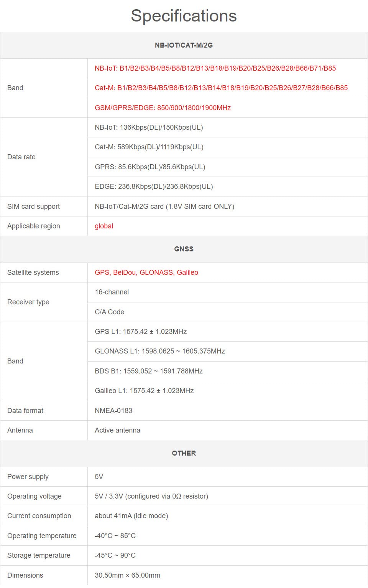The height and width of the screenshot is (588, 368).
Task: Click the Specifications page heading
Action: coord(184,16)
